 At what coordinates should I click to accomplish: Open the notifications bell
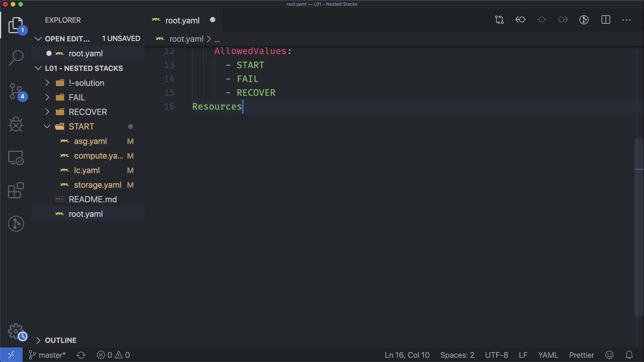(629, 355)
